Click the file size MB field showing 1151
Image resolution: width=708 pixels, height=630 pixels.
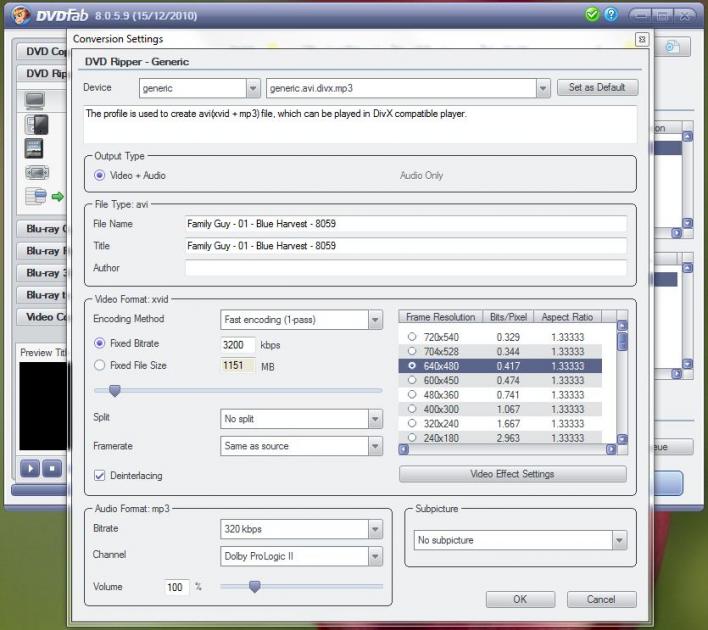coord(238,365)
